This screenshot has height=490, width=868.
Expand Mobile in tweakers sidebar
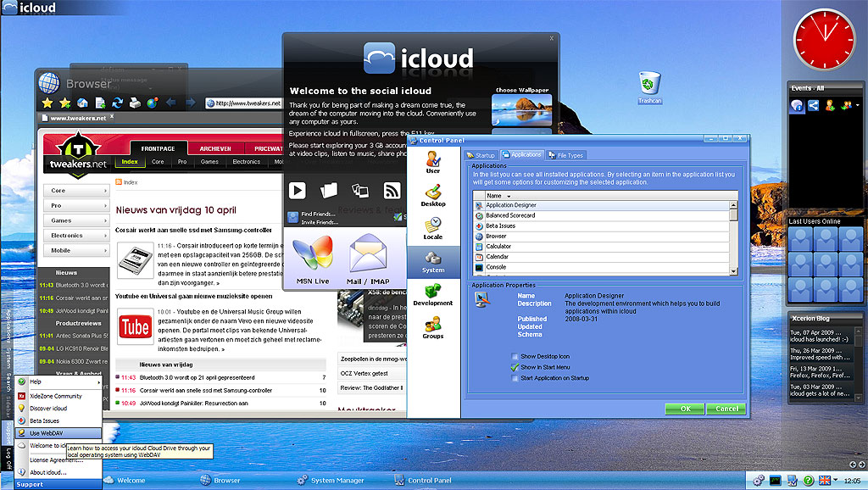(x=76, y=250)
